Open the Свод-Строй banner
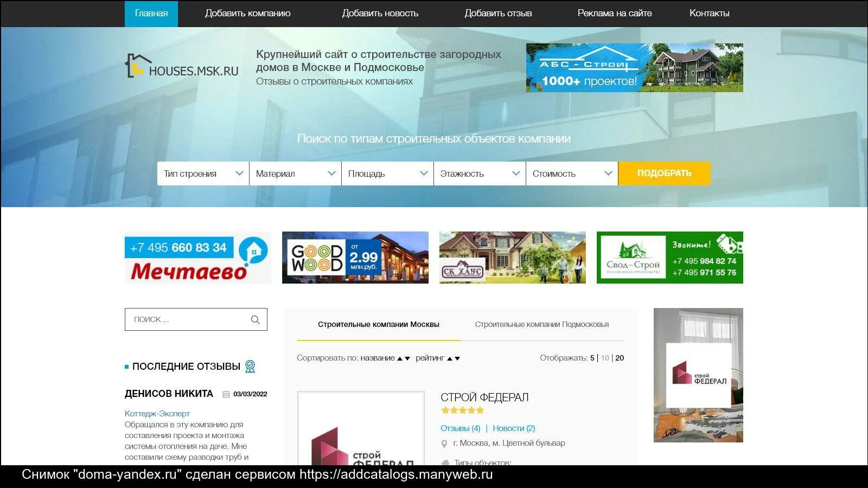This screenshot has height=488, width=868. pyautogui.click(x=670, y=258)
